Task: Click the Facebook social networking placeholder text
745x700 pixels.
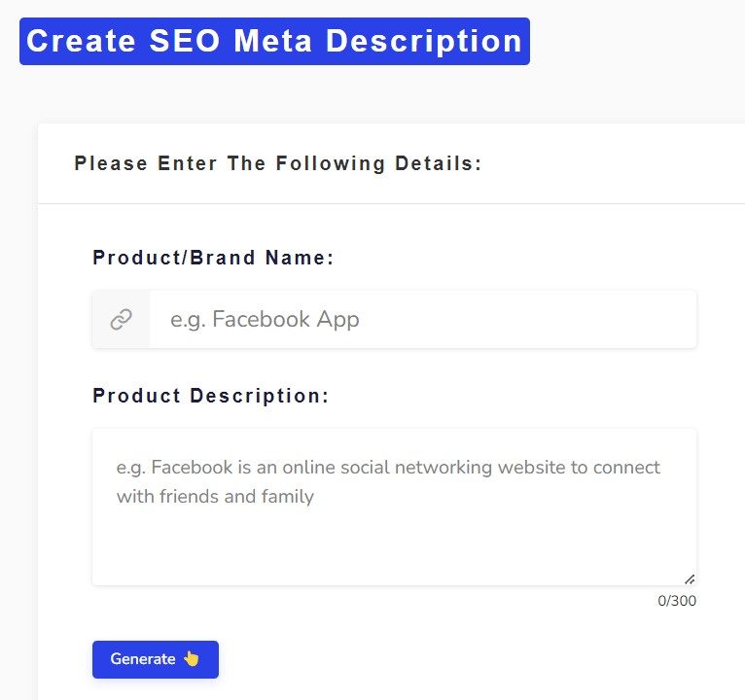Action: (388, 468)
